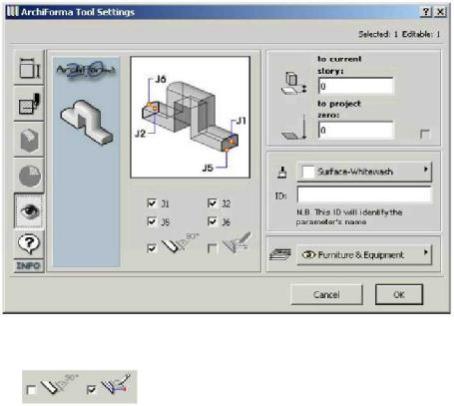The image size is (454, 406).
Task: Toggle the lower checked free-angle checkbox
Action: tap(91, 389)
